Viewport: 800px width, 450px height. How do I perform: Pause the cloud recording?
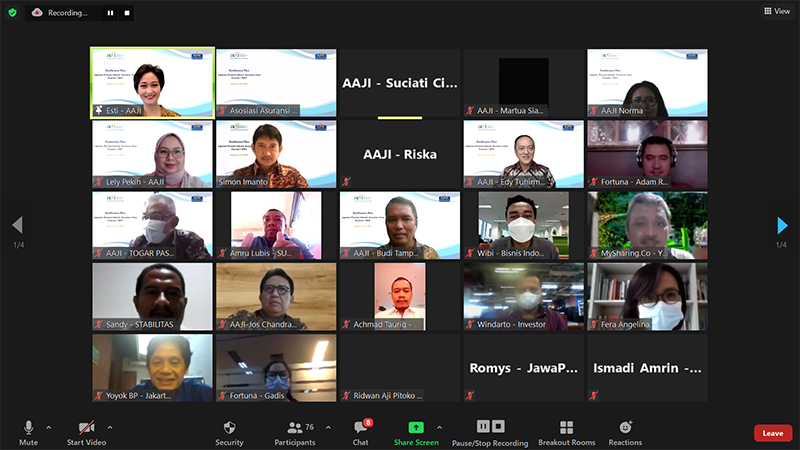[110, 13]
